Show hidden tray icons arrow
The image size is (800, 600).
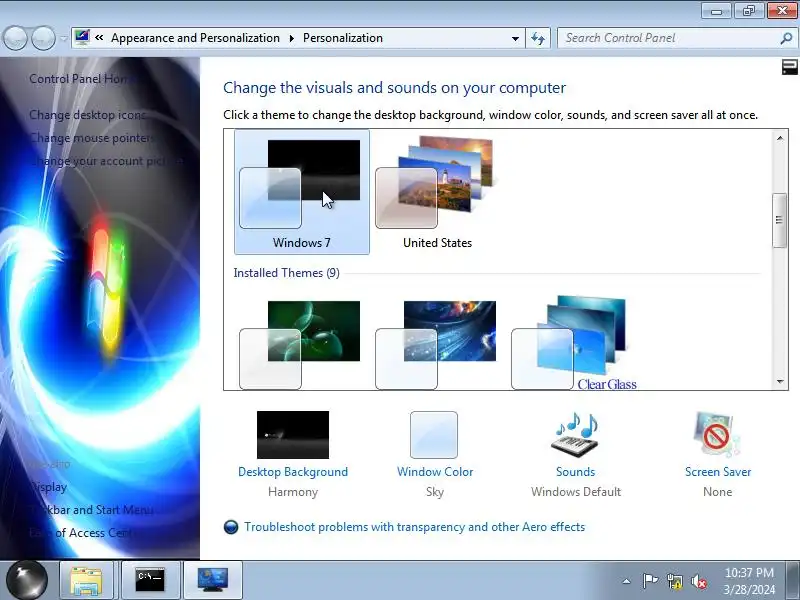[627, 581]
